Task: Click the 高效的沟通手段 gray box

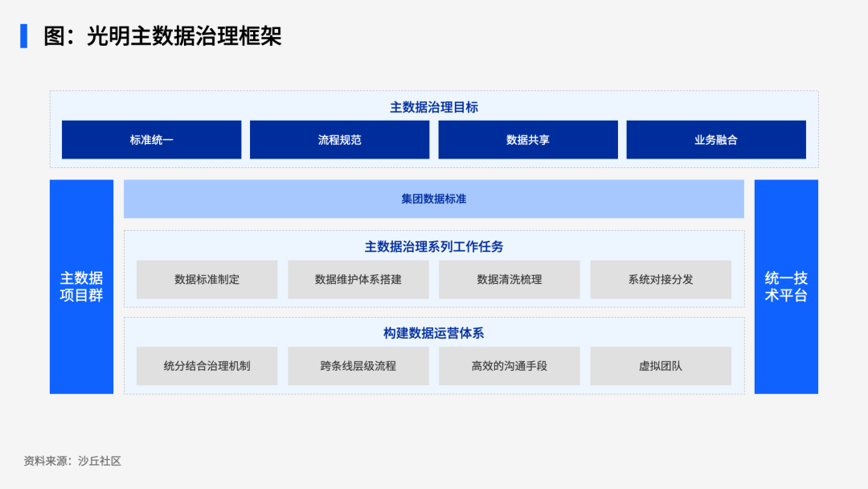Action: coord(509,366)
